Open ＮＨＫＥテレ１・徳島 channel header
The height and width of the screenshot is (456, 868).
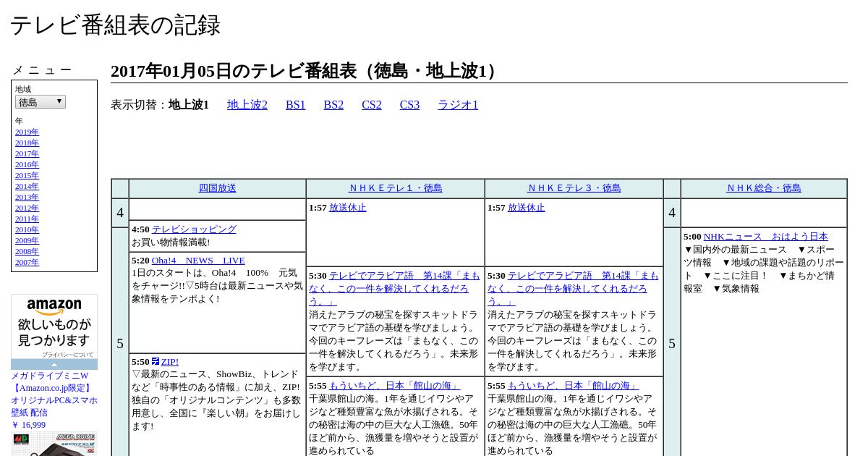coord(396,188)
